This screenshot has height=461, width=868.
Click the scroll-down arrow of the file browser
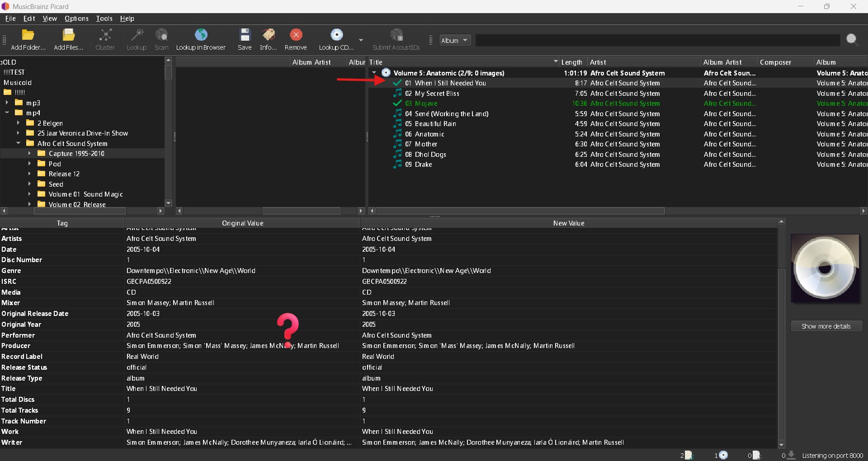(x=168, y=203)
